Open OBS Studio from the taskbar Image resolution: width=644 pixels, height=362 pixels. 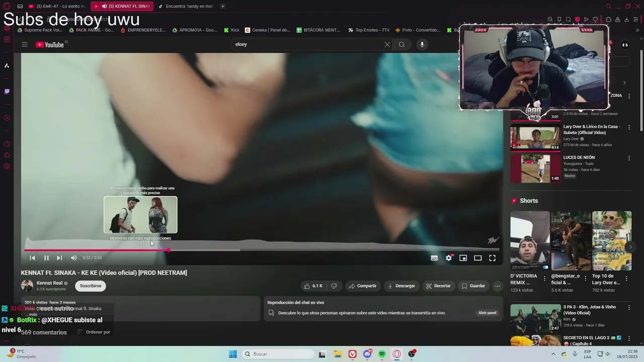point(412,354)
